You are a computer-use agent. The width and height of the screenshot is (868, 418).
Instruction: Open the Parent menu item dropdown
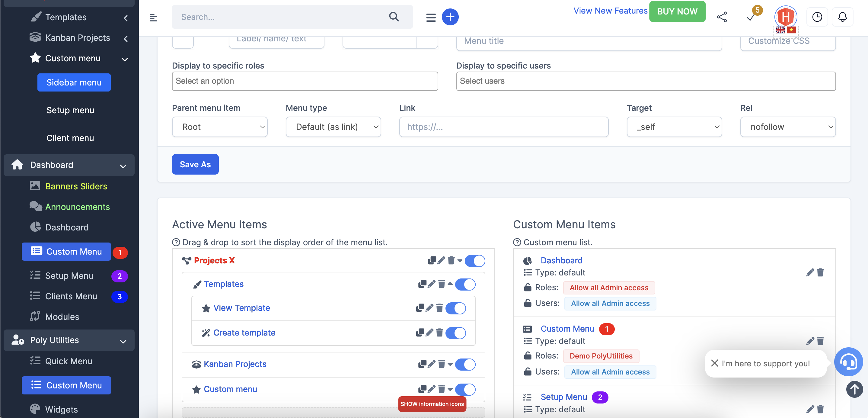[x=219, y=127]
